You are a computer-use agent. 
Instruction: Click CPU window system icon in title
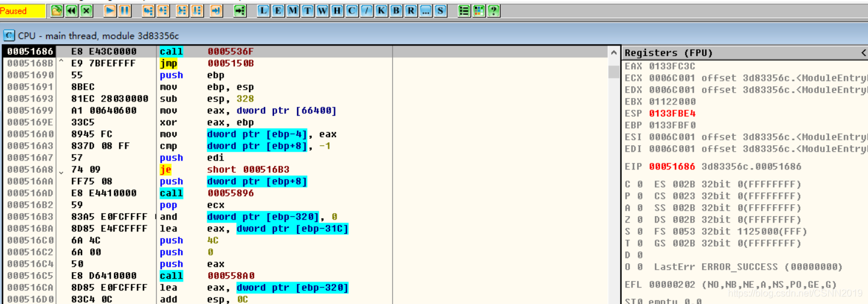pyautogui.click(x=9, y=35)
